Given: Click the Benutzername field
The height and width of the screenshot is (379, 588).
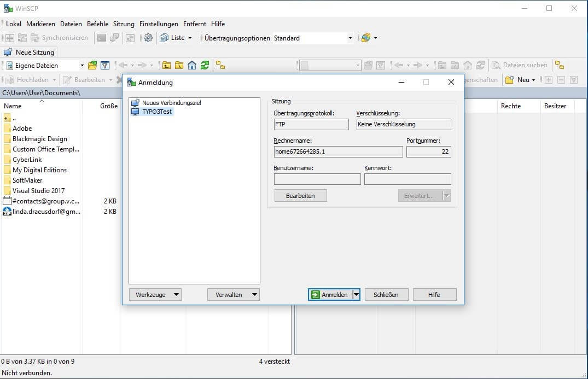Looking at the screenshot, I should pos(317,179).
